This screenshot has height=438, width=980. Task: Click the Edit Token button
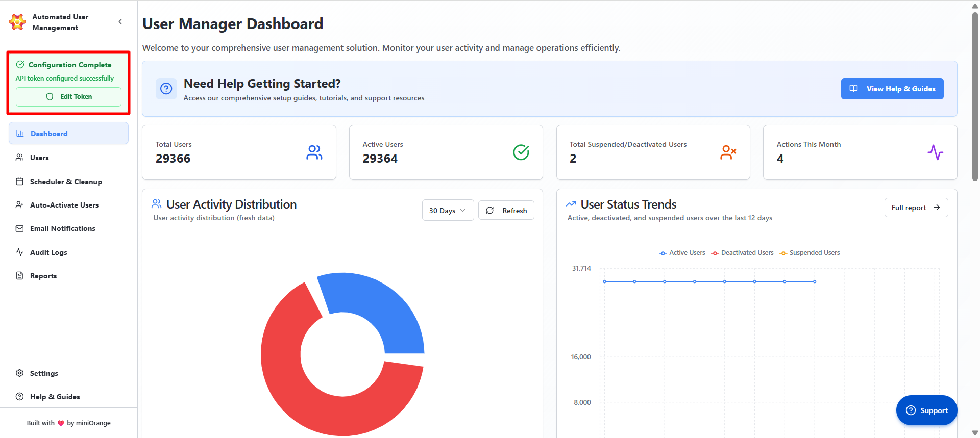pos(68,97)
